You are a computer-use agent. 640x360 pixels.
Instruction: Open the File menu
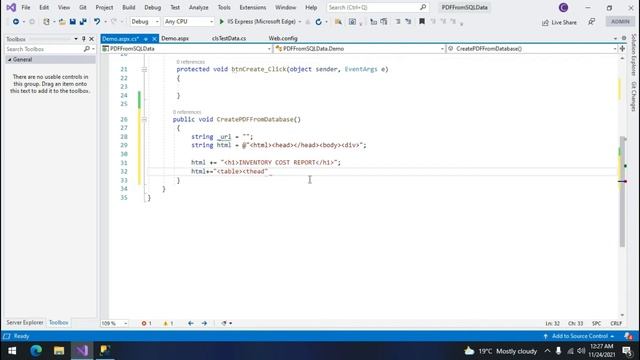click(26, 7)
